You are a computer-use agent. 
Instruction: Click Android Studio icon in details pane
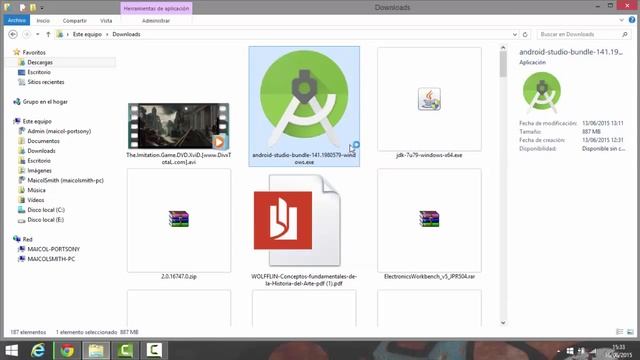[x=542, y=92]
